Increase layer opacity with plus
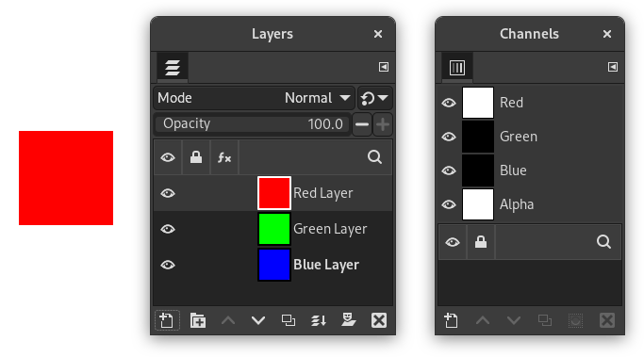 tap(383, 124)
